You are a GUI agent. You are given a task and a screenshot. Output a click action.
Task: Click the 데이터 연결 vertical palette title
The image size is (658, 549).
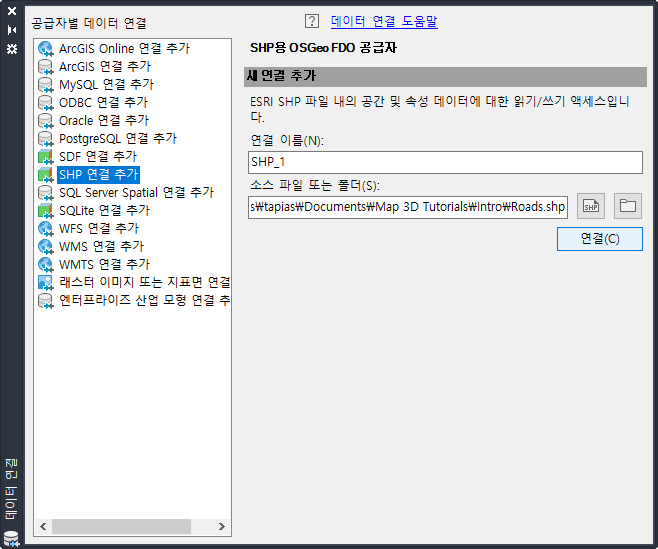coord(11,489)
